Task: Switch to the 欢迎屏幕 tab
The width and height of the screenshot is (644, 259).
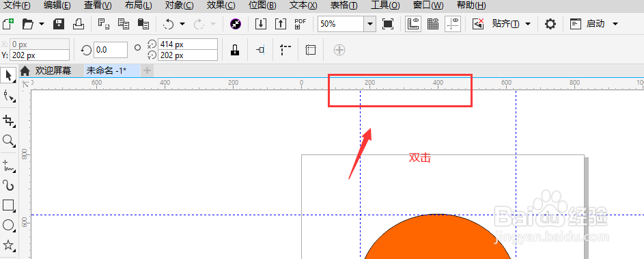Action: (53, 70)
